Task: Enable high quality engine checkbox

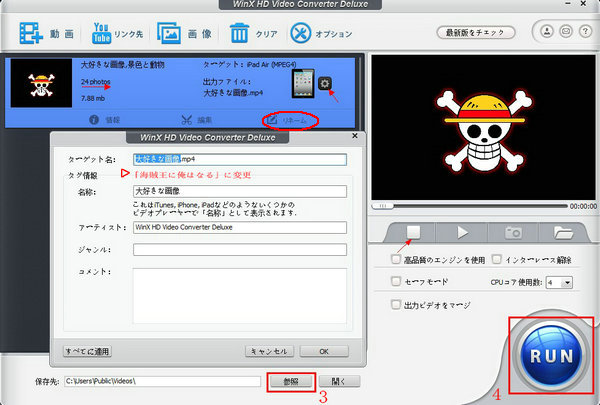Action: pos(396,259)
